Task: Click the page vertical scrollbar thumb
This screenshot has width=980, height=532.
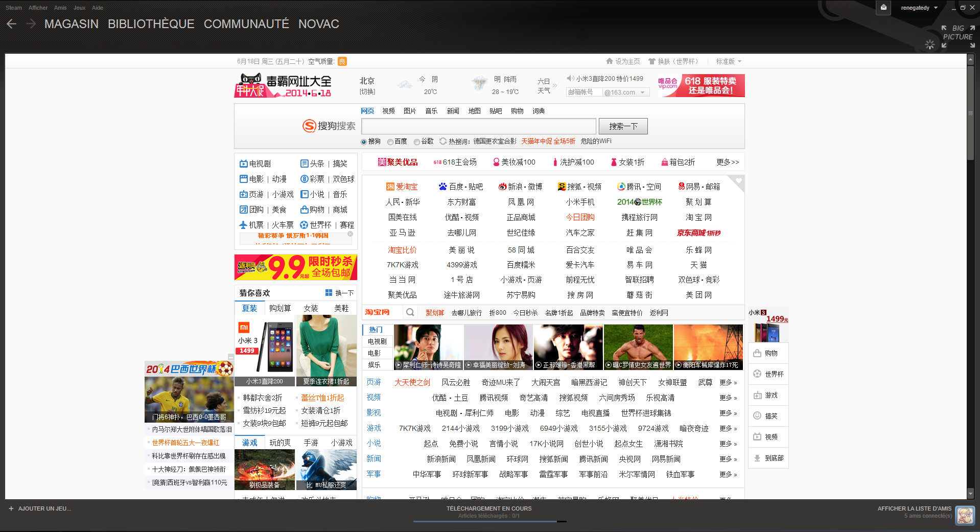Action: click(971, 112)
